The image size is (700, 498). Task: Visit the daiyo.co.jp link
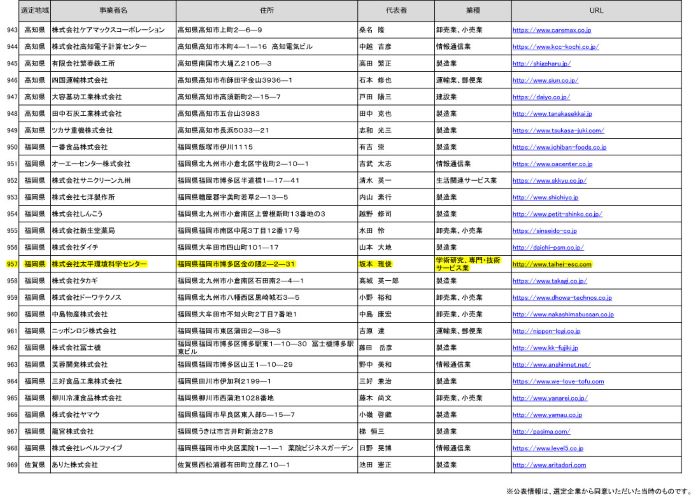pyautogui.click(x=541, y=97)
